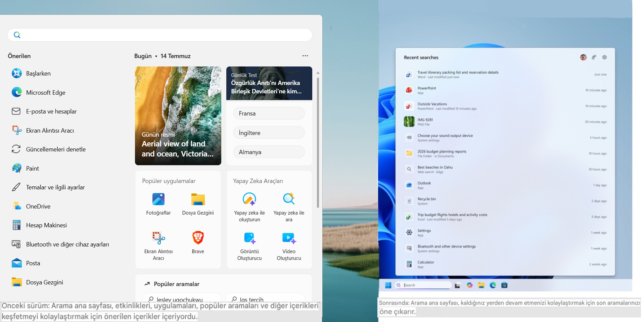This screenshot has height=322, width=644.
Task: Open 'Bluetooth and other device settings' entry
Action: pos(505,248)
